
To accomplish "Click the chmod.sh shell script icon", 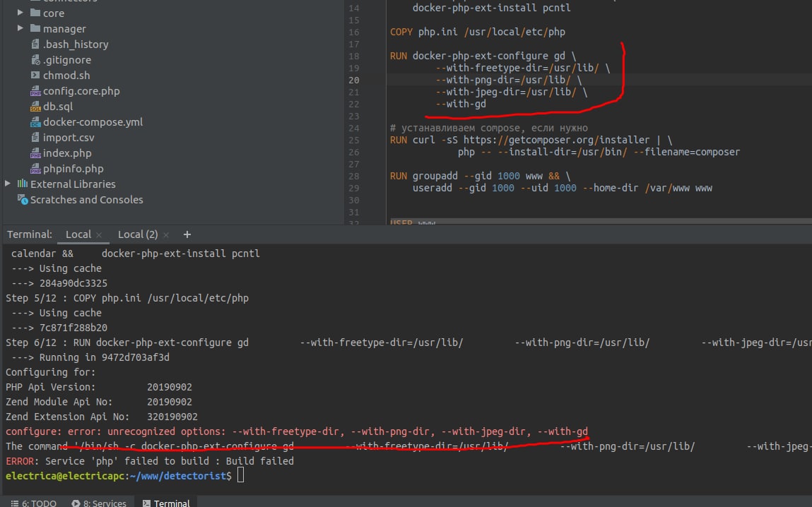I will pyautogui.click(x=35, y=75).
